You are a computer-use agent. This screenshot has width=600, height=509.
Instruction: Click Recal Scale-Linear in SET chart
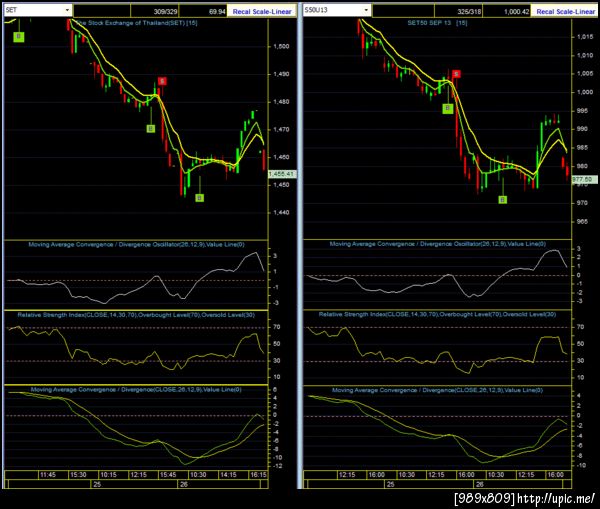[262, 11]
